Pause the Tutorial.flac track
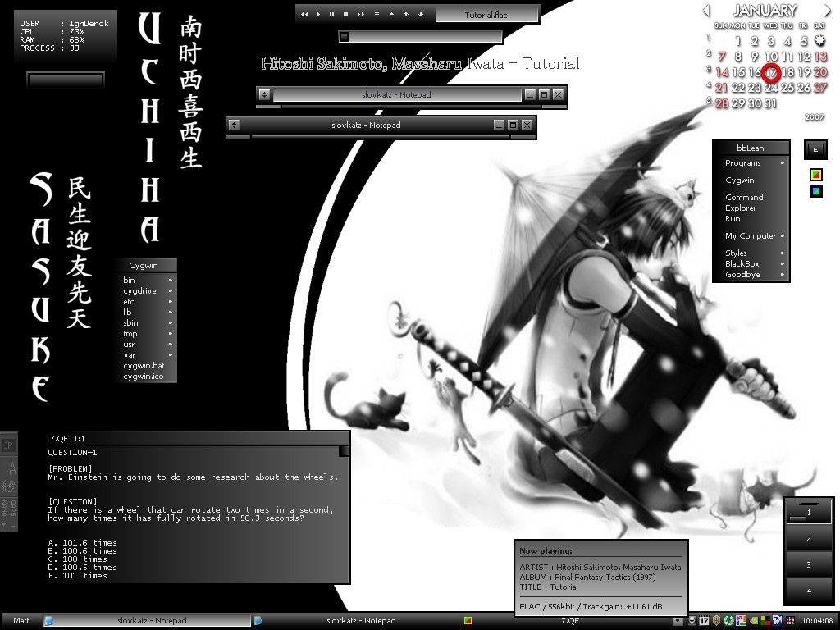 point(331,15)
